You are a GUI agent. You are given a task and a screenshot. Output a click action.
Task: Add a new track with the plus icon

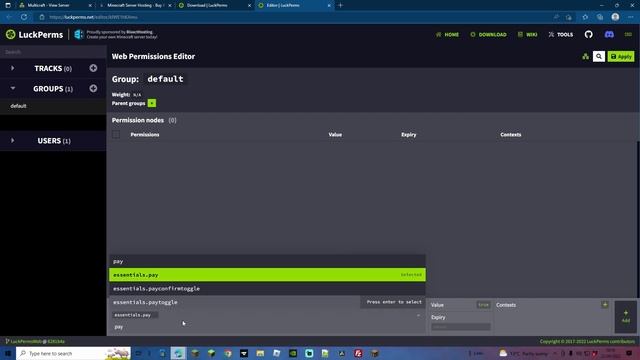click(93, 68)
